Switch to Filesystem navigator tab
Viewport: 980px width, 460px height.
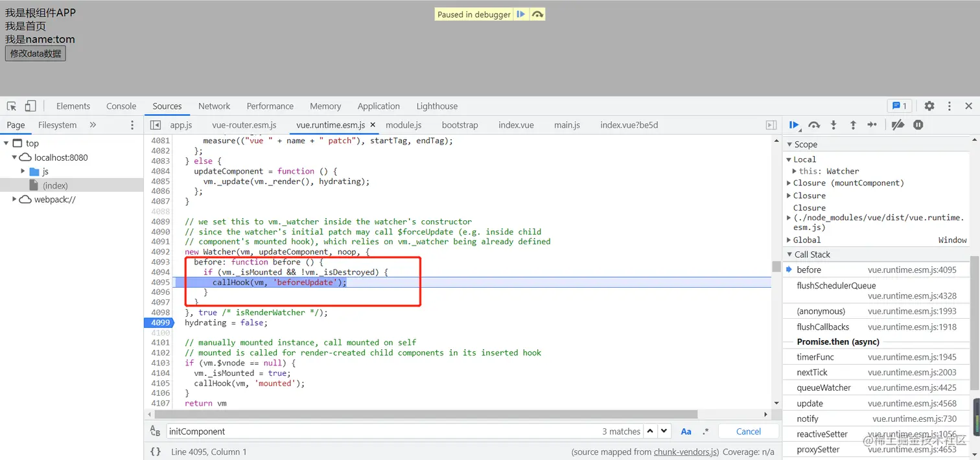tap(57, 125)
